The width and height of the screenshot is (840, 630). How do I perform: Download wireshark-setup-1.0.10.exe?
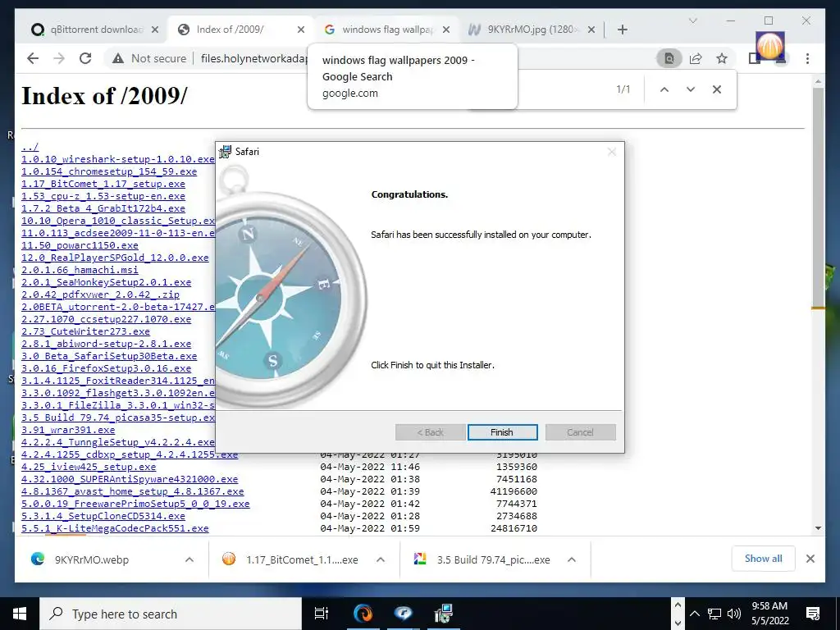click(118, 159)
